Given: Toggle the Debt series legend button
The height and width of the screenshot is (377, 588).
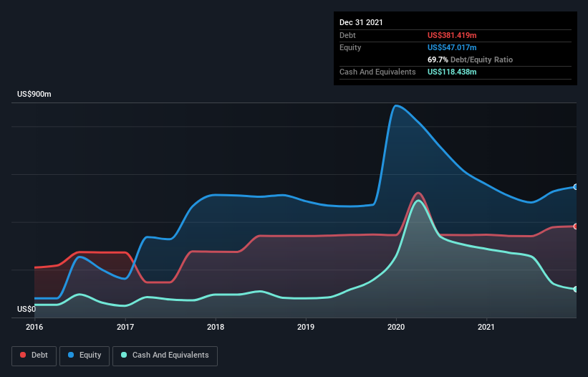Looking at the screenshot, I should tap(34, 355).
